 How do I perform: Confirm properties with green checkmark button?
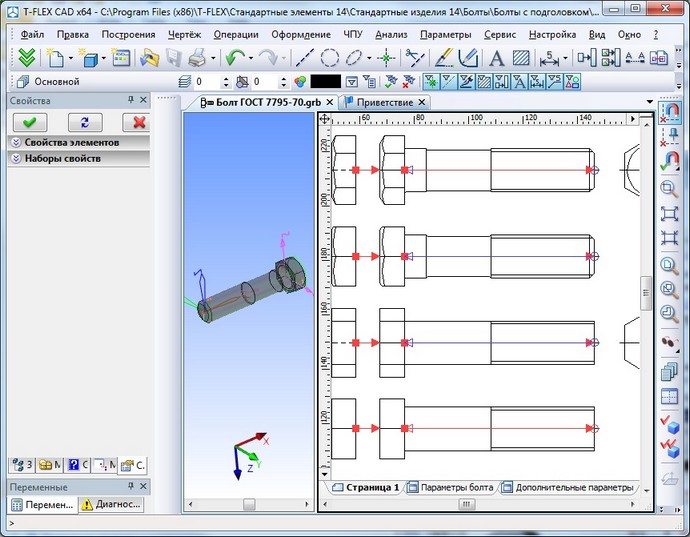pos(30,122)
